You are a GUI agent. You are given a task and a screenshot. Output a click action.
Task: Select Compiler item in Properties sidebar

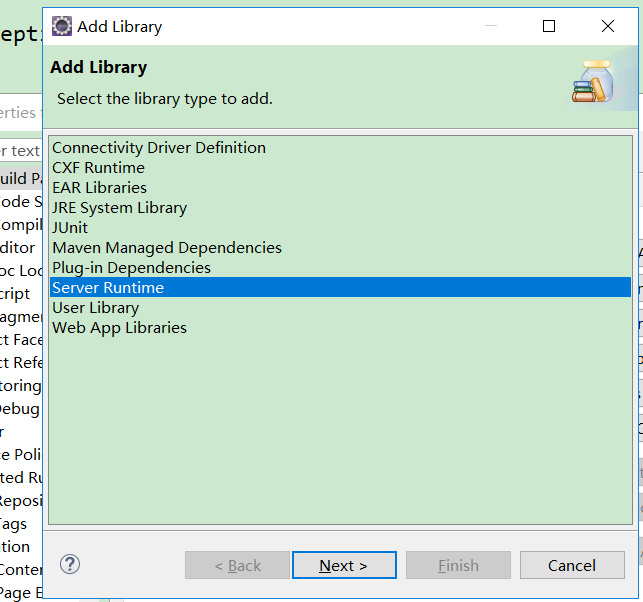pyautogui.click(x=21, y=225)
